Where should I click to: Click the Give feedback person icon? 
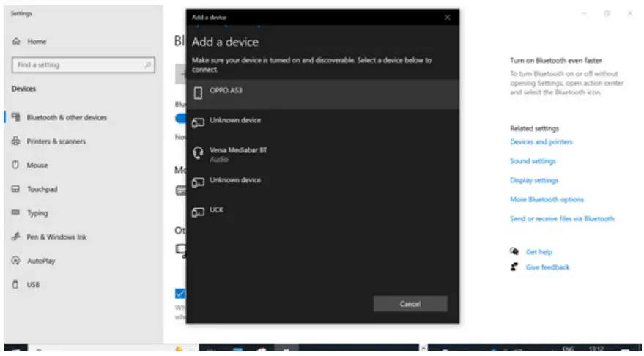514,267
